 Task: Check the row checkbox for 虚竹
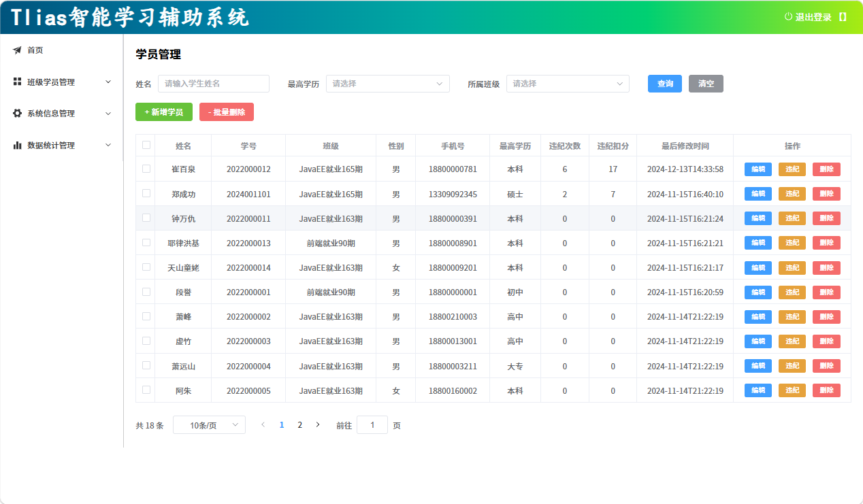[x=146, y=341]
